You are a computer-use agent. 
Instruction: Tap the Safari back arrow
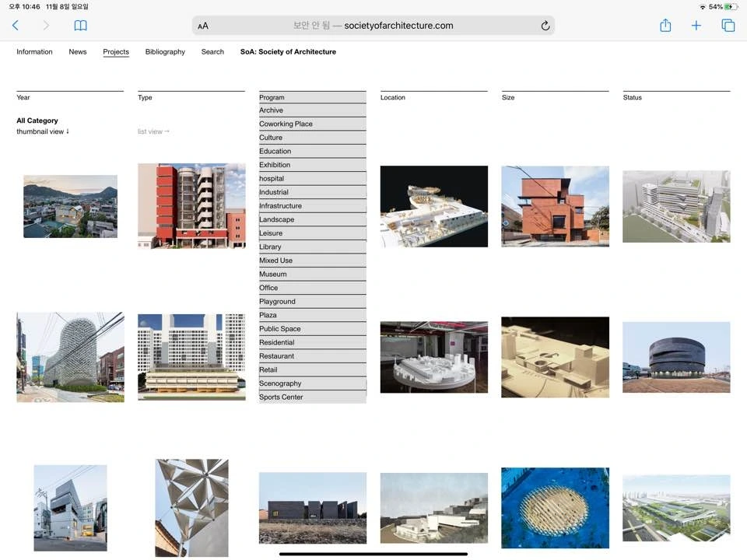click(x=16, y=25)
